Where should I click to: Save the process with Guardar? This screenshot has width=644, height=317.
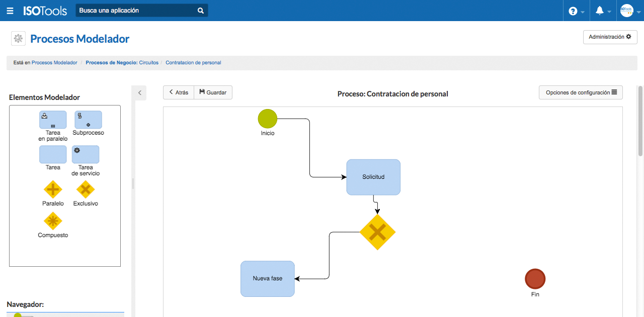[x=213, y=92]
